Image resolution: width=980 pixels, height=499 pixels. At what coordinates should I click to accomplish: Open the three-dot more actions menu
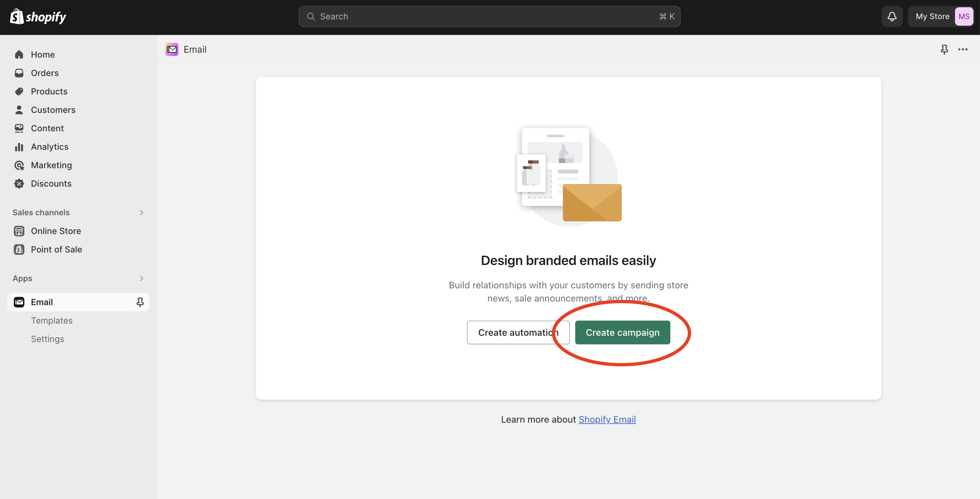[963, 49]
